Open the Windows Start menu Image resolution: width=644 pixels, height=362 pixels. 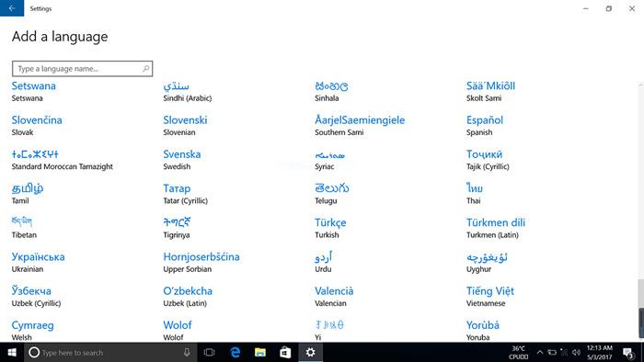tap(12, 352)
